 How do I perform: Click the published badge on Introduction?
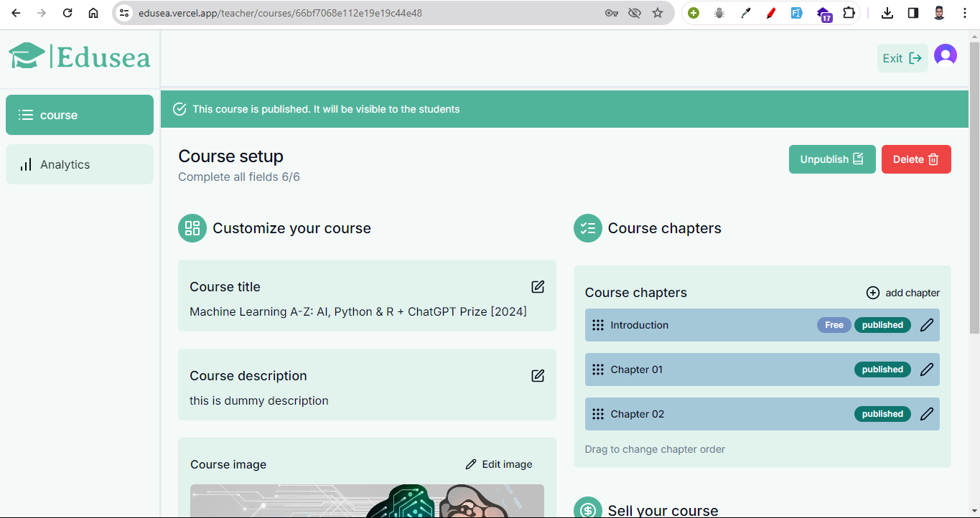pos(882,325)
